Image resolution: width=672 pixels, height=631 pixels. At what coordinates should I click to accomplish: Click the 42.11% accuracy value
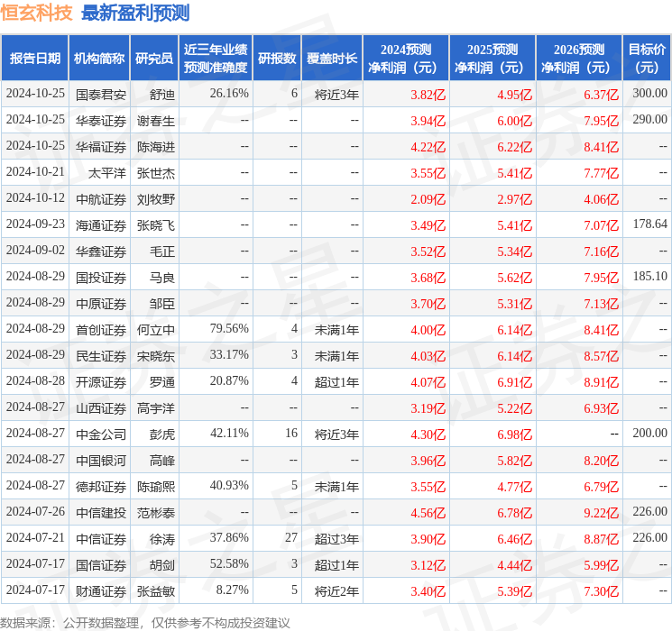click(x=229, y=433)
